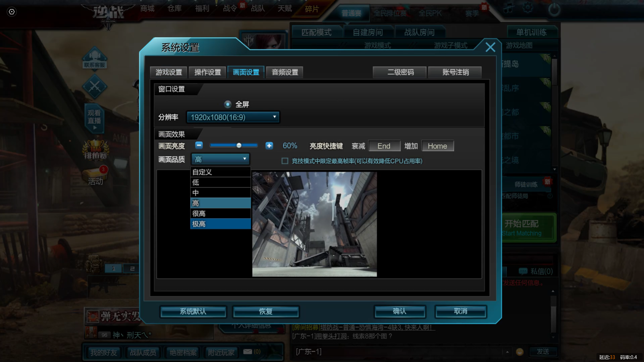Expand the chat channel arrow near 发送

(x=507, y=352)
